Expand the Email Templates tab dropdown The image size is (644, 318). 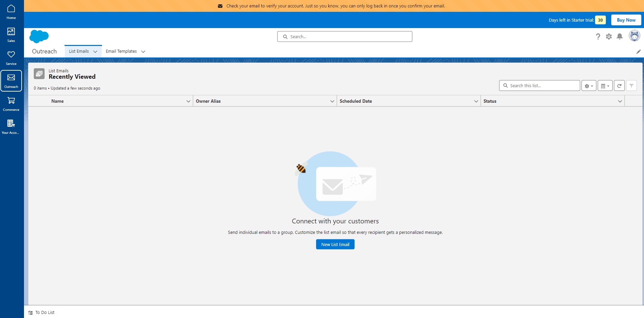point(143,52)
